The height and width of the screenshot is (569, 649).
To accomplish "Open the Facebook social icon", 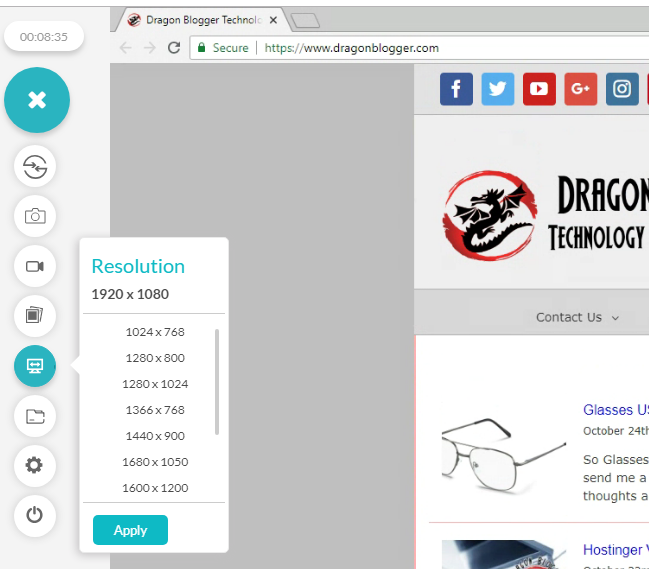I will coord(456,89).
